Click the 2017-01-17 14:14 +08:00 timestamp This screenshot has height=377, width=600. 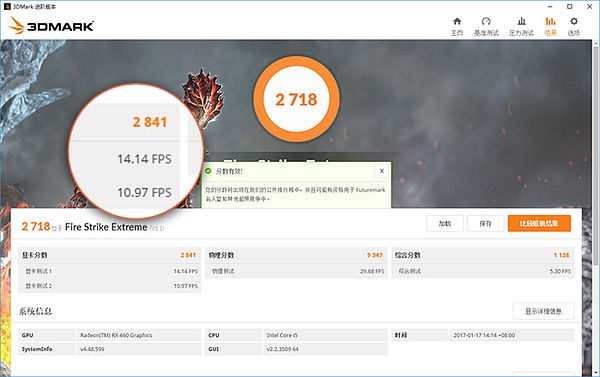484,335
